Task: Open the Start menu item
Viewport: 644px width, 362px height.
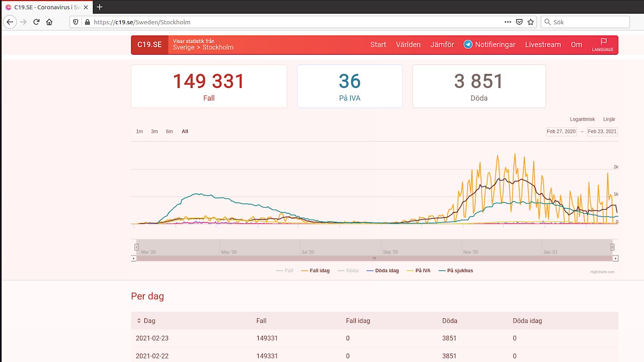Action: (x=378, y=45)
